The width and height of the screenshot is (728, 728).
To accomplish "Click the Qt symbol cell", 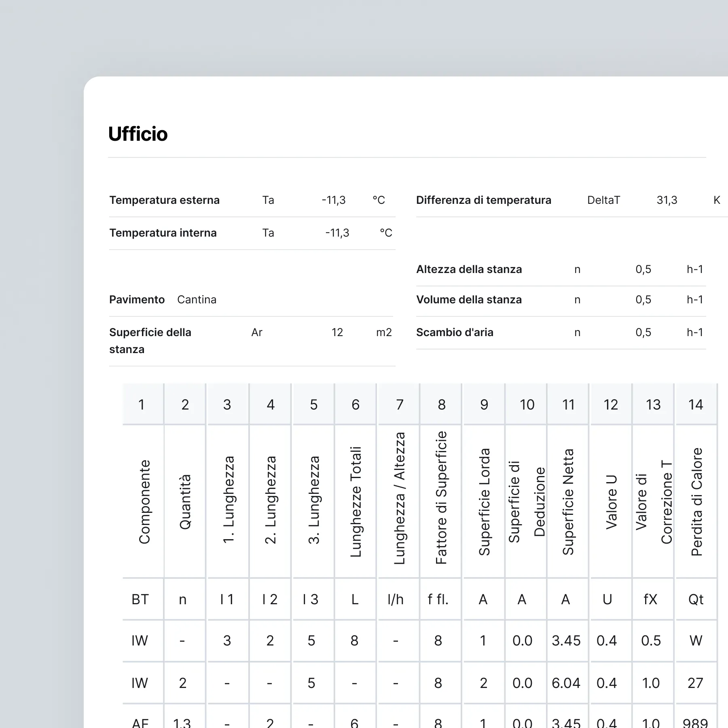I will tap(696, 599).
